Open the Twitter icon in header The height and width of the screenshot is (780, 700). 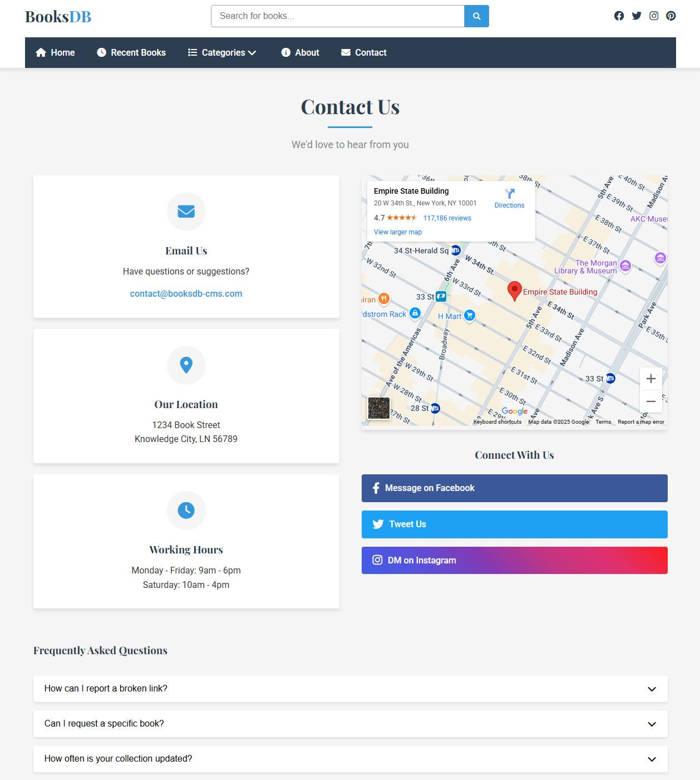637,16
